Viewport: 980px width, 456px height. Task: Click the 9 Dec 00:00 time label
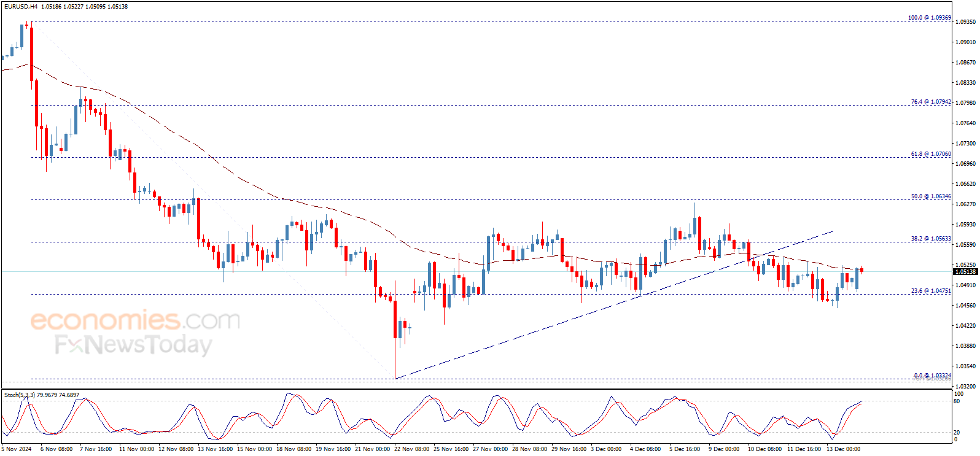click(x=724, y=449)
